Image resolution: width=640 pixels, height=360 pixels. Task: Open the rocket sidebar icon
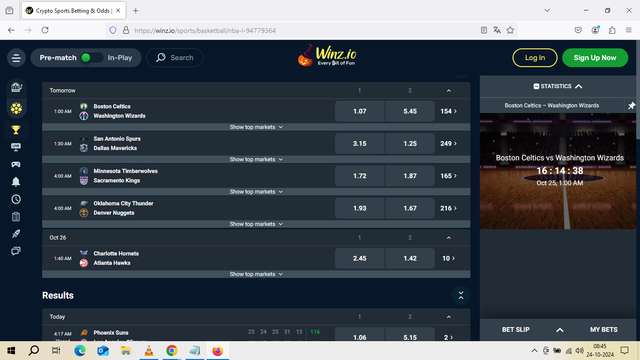(x=16, y=233)
